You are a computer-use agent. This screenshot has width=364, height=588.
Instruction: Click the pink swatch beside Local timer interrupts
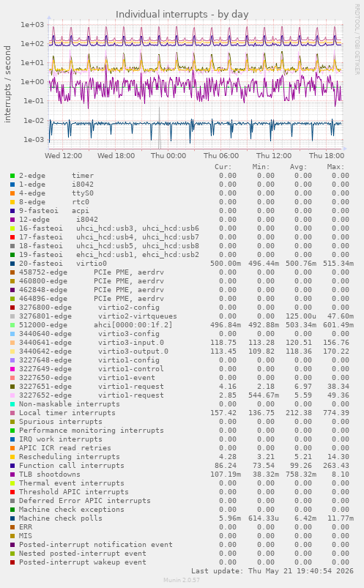point(12,413)
